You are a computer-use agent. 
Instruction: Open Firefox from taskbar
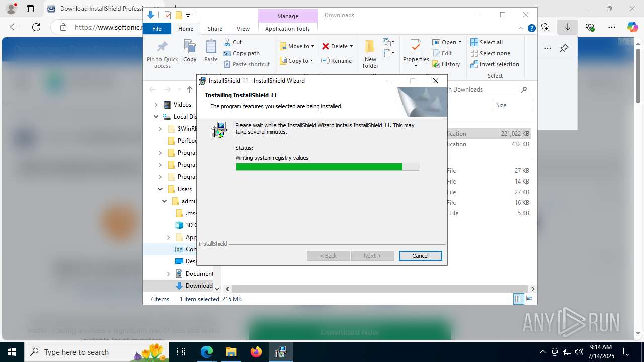tap(256, 352)
